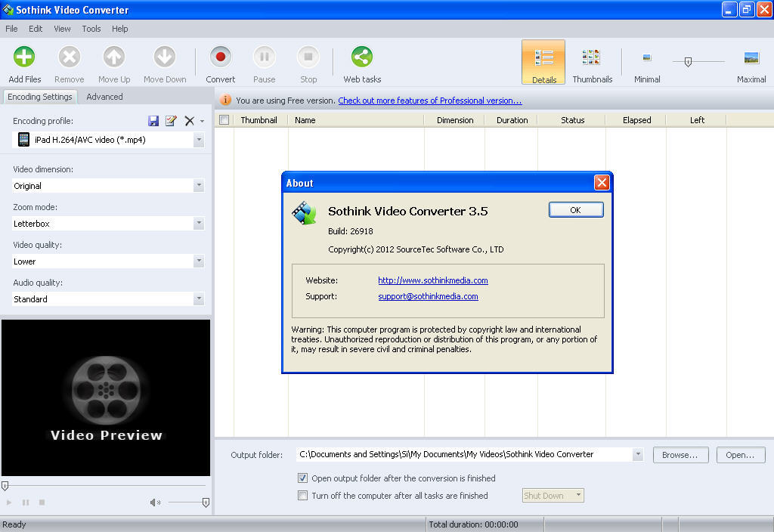Uncheck open output folder after conversion
This screenshot has width=774, height=532.
303,478
